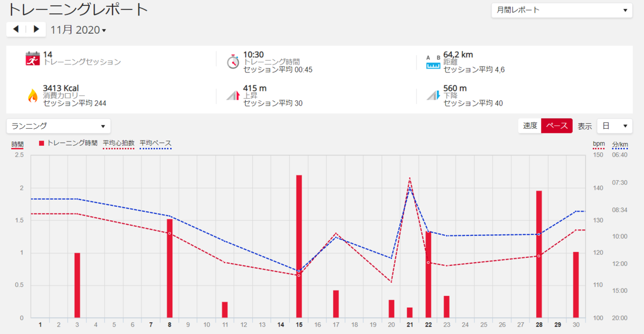Click the 560 m descent value
Screen dimensions: 644x334
click(455, 88)
